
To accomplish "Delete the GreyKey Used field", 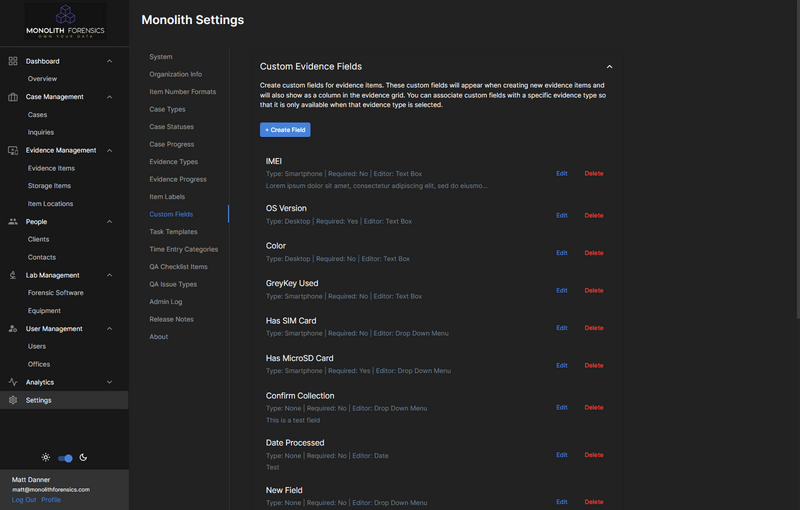I will 594,290.
